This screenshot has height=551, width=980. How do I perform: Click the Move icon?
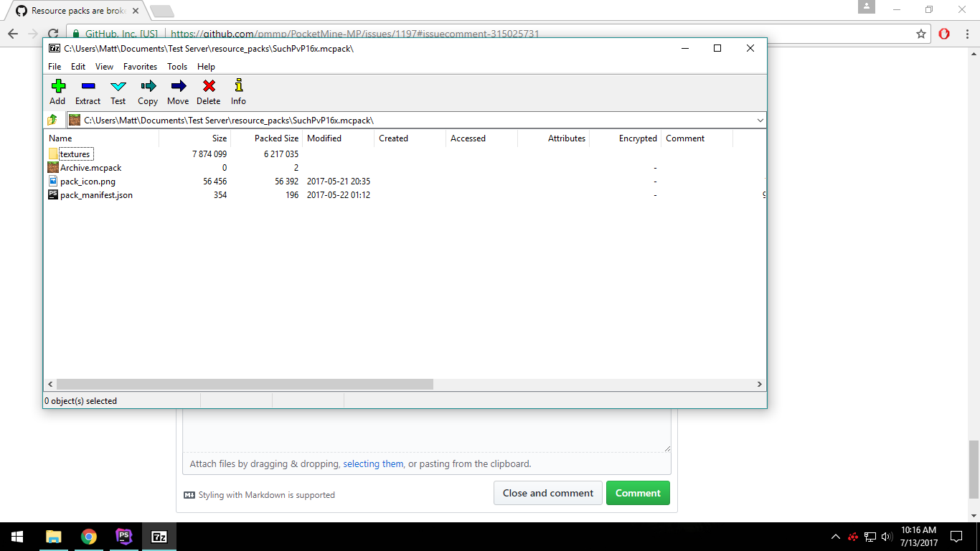pyautogui.click(x=178, y=90)
